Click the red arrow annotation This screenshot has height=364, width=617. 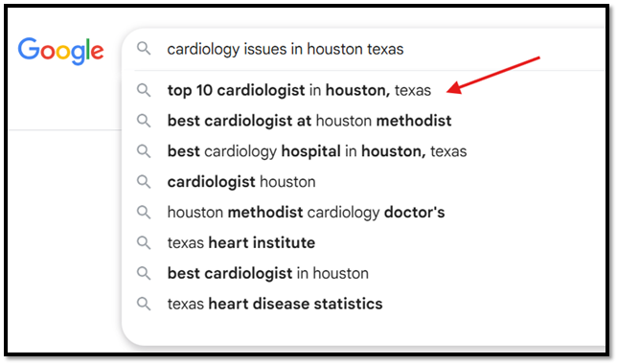(493, 75)
